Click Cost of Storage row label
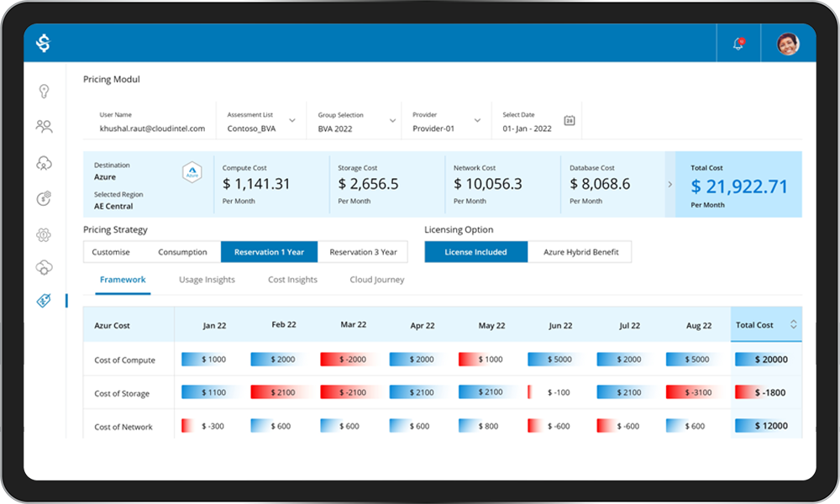The height and width of the screenshot is (504, 840). 122,394
